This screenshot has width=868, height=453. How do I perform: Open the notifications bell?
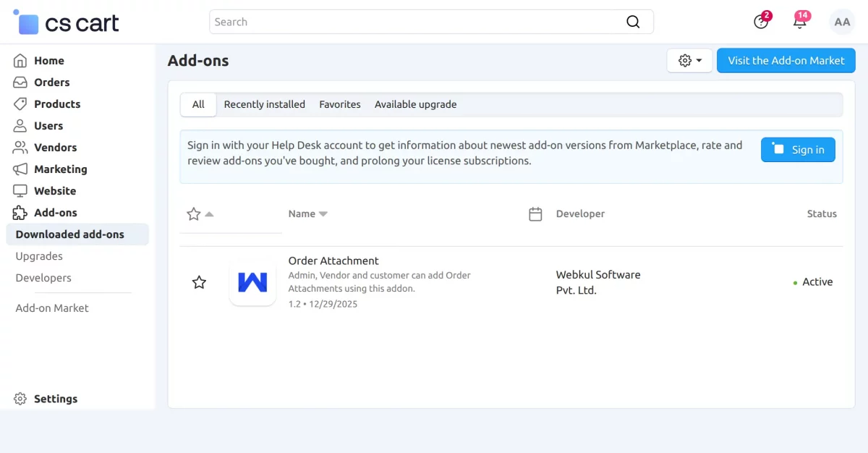[800, 22]
